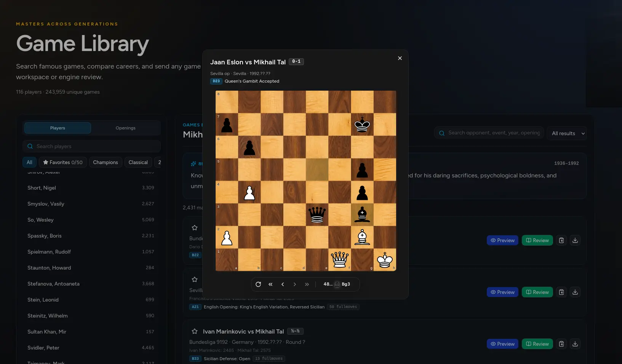Copy the Marinkovic vs Tal game to clipboard

[x=561, y=344]
